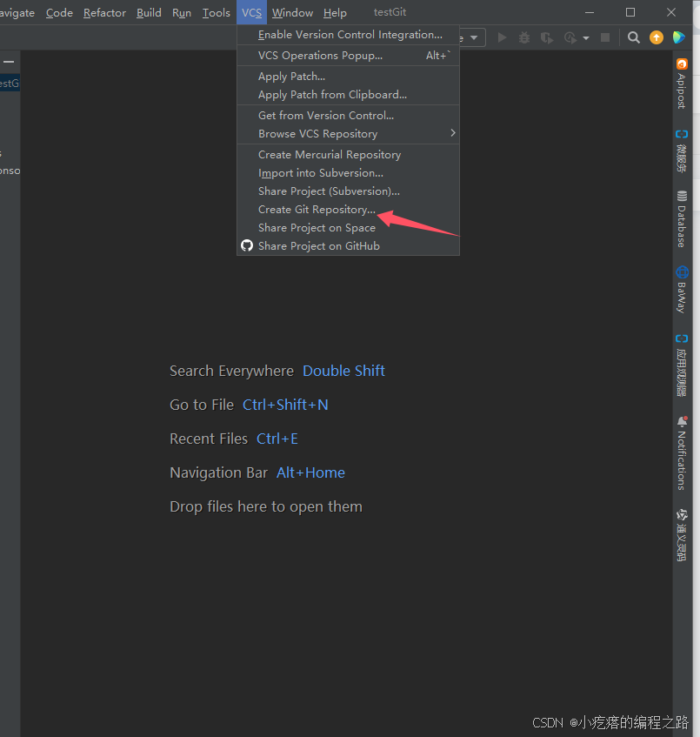Viewport: 700px width, 737px height.
Task: Click the Debug bug icon
Action: [x=524, y=37]
